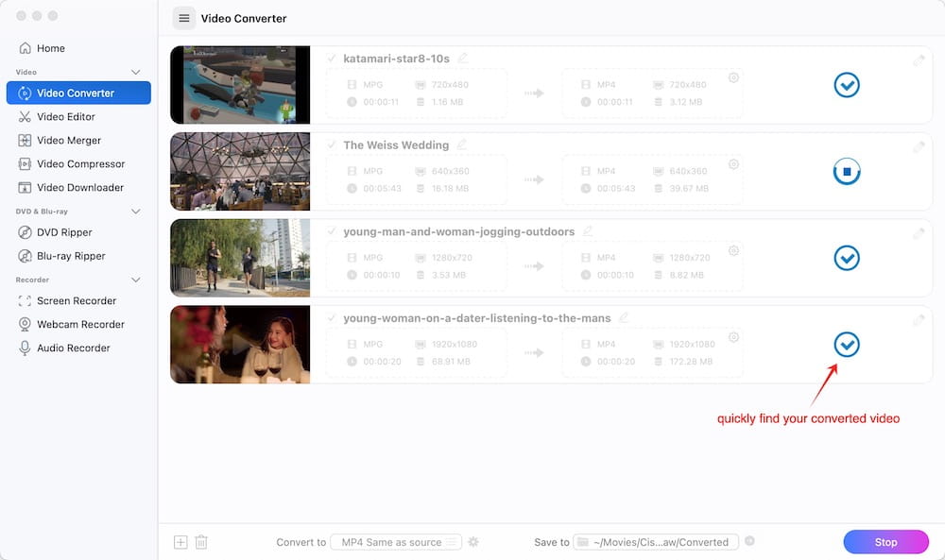The width and height of the screenshot is (945, 560).
Task: Locate converted katamari-star8-10s via its checkmark icon
Action: click(847, 85)
